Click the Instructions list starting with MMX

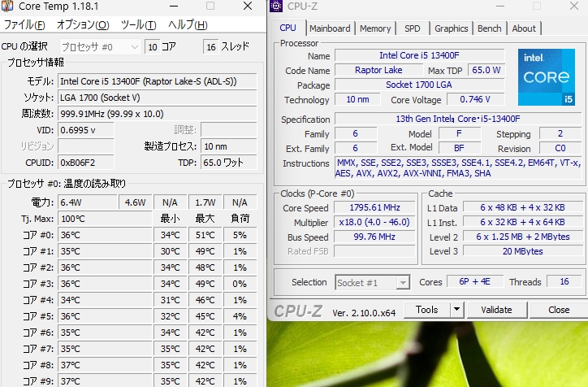click(x=458, y=167)
